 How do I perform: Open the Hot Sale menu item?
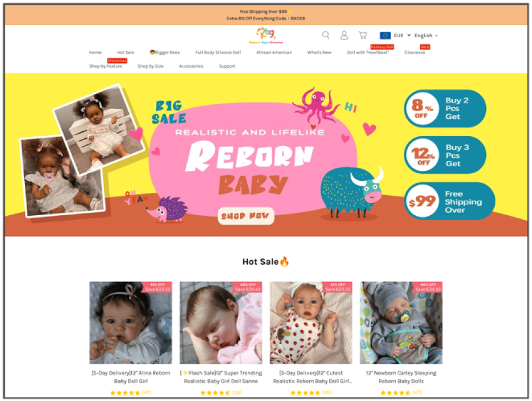pyautogui.click(x=125, y=52)
